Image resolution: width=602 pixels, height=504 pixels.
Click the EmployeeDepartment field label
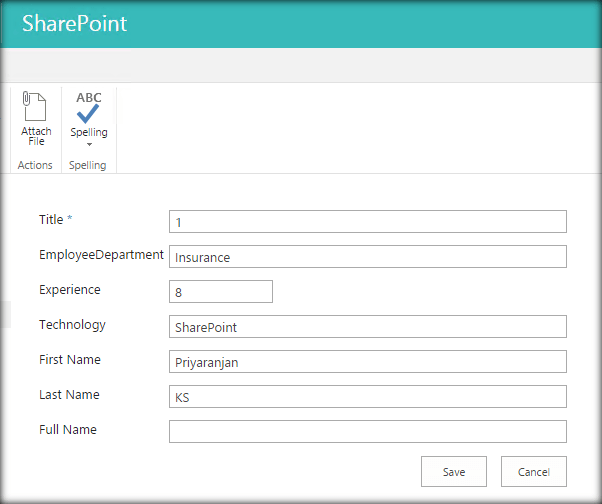point(101,255)
